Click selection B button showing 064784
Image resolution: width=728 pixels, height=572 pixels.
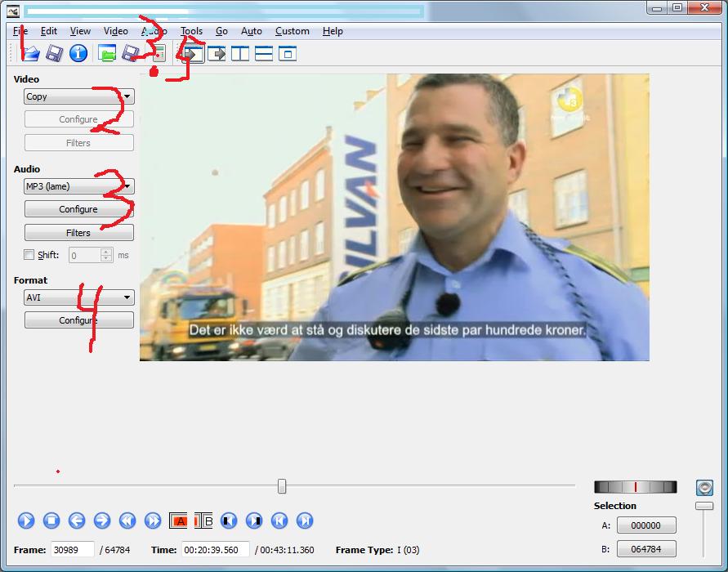point(646,549)
